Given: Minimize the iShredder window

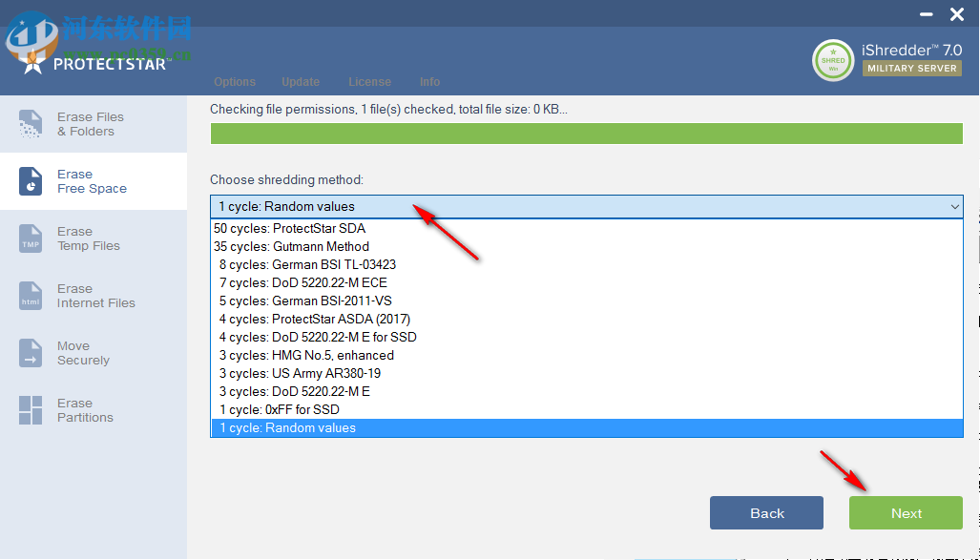Looking at the screenshot, I should tap(927, 13).
